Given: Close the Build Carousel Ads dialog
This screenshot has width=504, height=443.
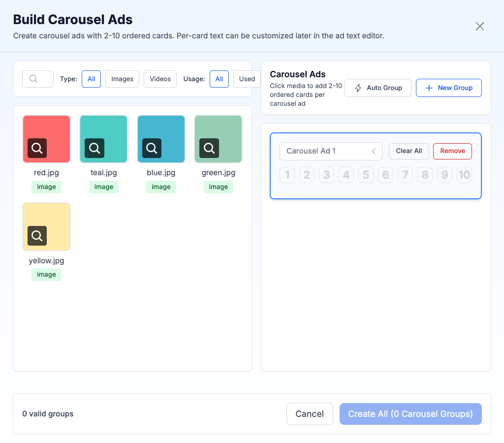Looking at the screenshot, I should pos(480,26).
